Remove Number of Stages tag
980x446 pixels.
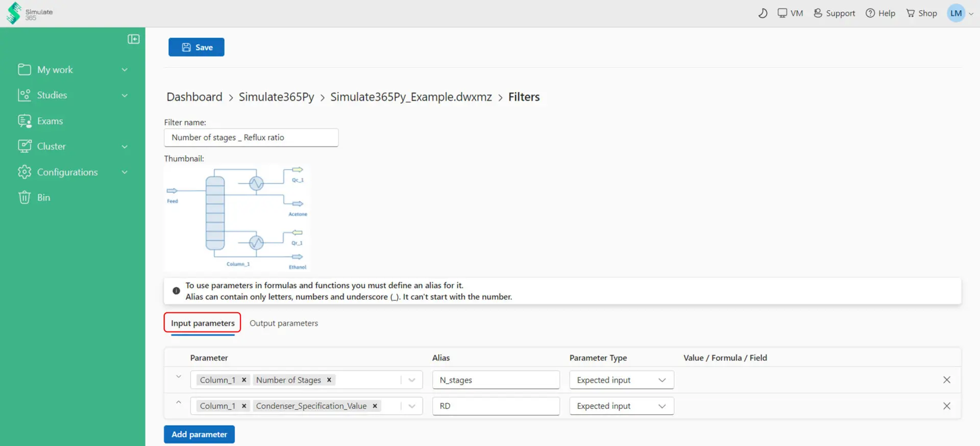[x=329, y=380]
